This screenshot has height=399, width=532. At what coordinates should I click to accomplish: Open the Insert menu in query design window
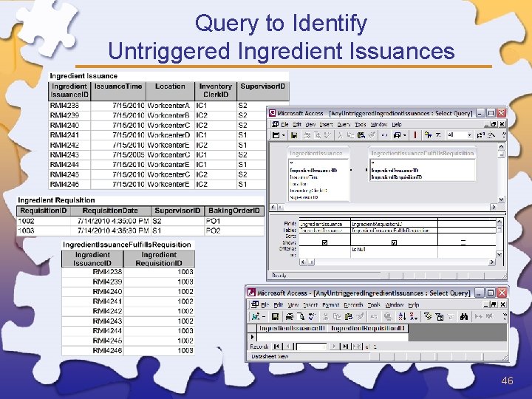point(326,125)
